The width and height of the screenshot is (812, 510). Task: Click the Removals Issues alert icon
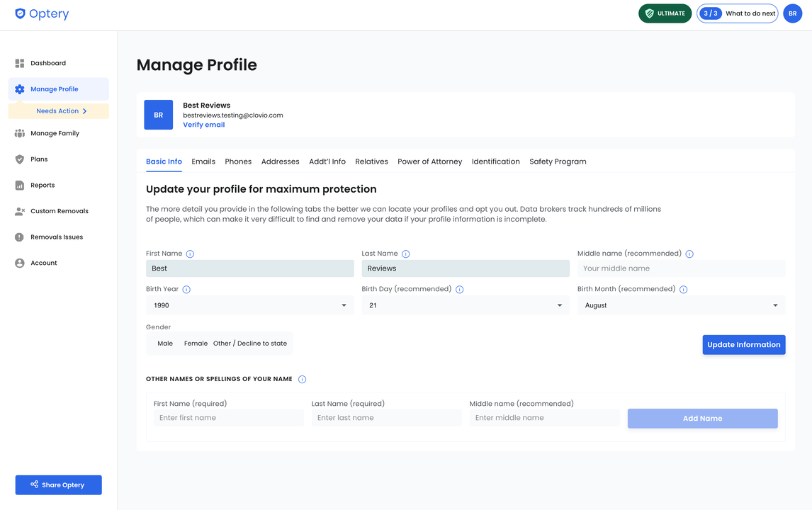click(20, 237)
